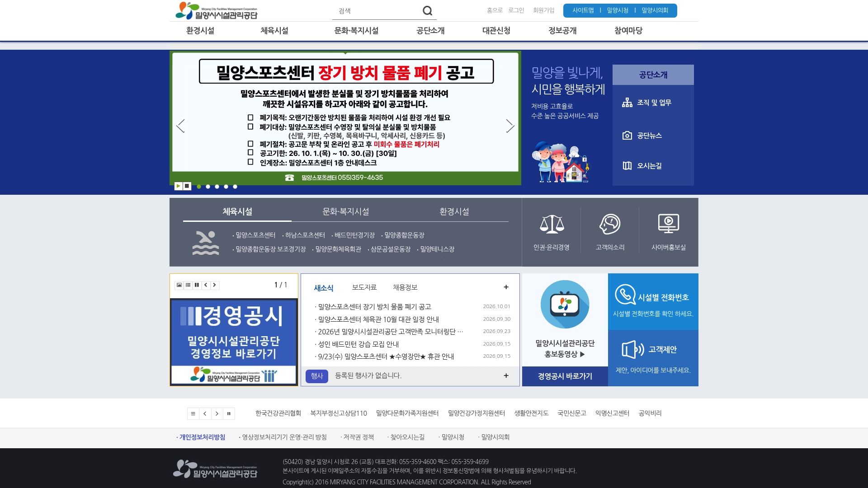Go to previous banner slide arrow
Viewport: 868px width, 488px height.
pyautogui.click(x=180, y=126)
